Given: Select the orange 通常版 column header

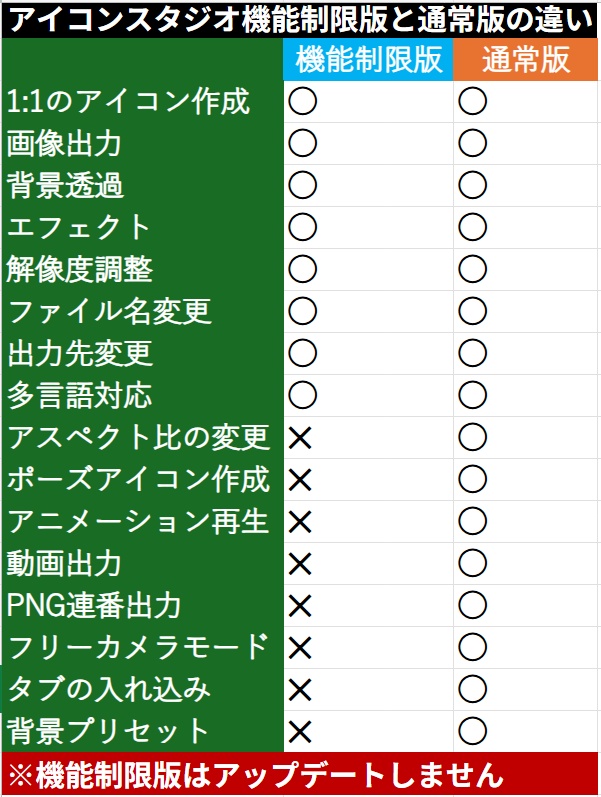Looking at the screenshot, I should tap(526, 60).
